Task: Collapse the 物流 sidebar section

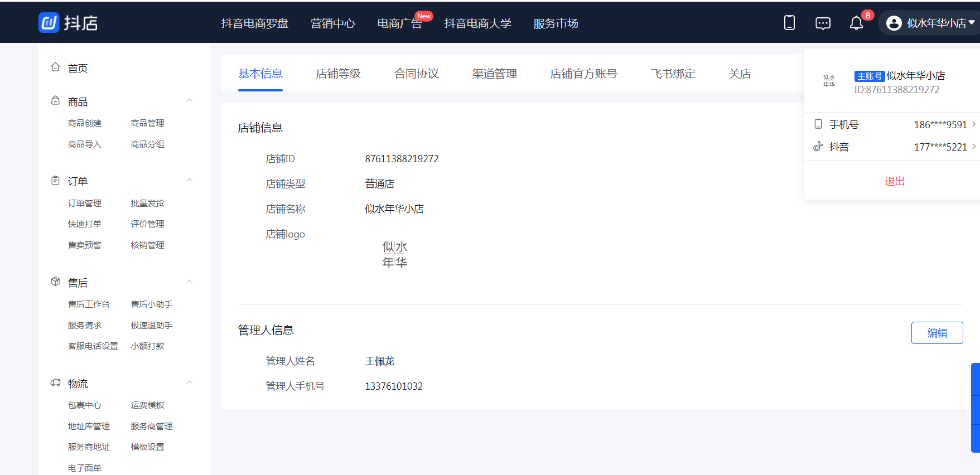Action: point(190,382)
